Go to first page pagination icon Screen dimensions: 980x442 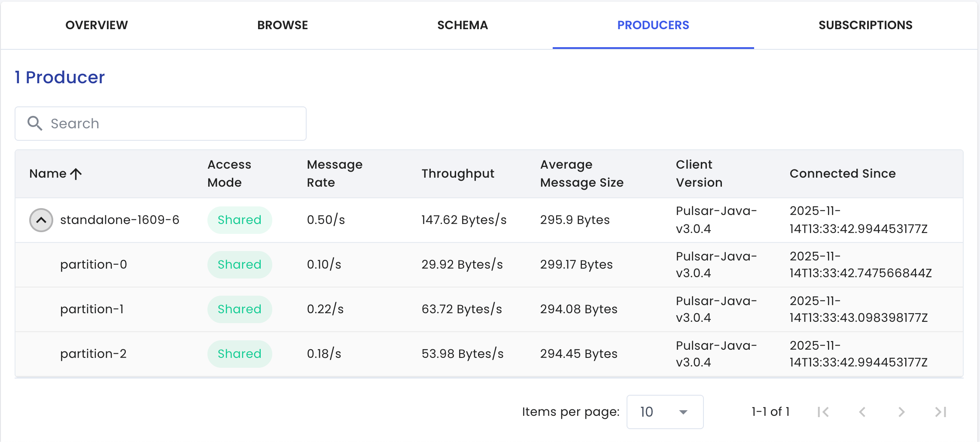(x=823, y=412)
